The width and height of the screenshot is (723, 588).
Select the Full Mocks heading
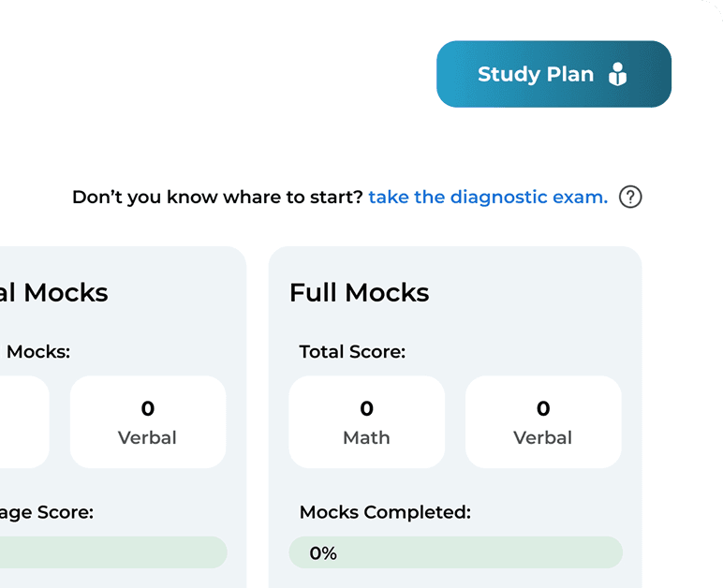pyautogui.click(x=359, y=292)
